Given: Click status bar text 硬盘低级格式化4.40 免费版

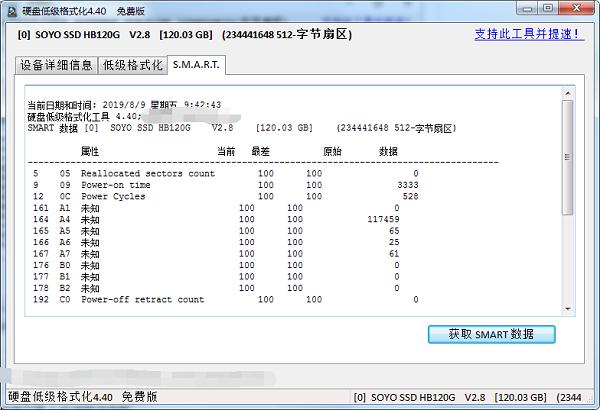Looking at the screenshot, I should tap(83, 397).
